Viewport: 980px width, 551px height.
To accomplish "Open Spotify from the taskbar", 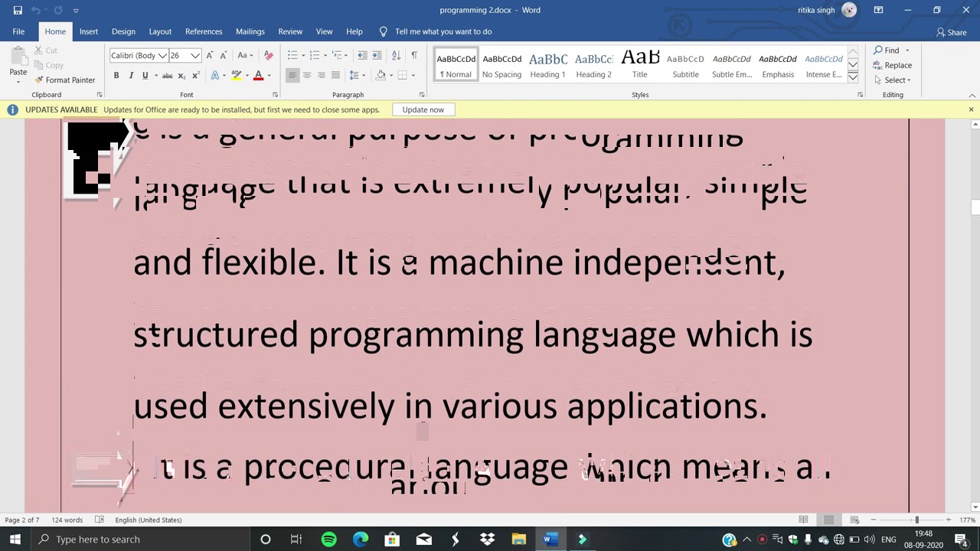I will (328, 540).
